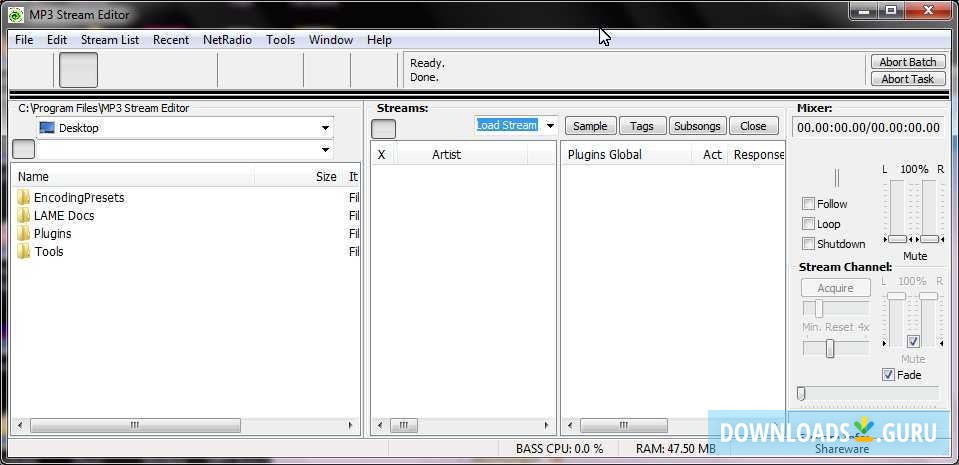Click the Abort Batch button
This screenshot has height=465, width=959.
908,62
